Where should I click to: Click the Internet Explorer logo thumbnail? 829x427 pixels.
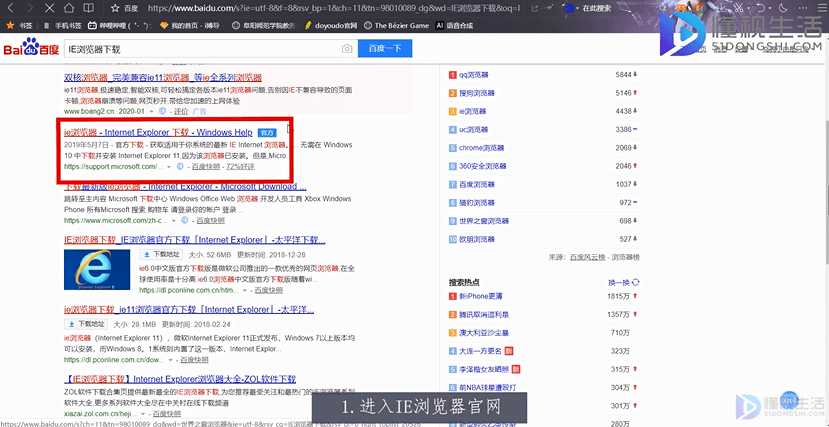coord(97,270)
